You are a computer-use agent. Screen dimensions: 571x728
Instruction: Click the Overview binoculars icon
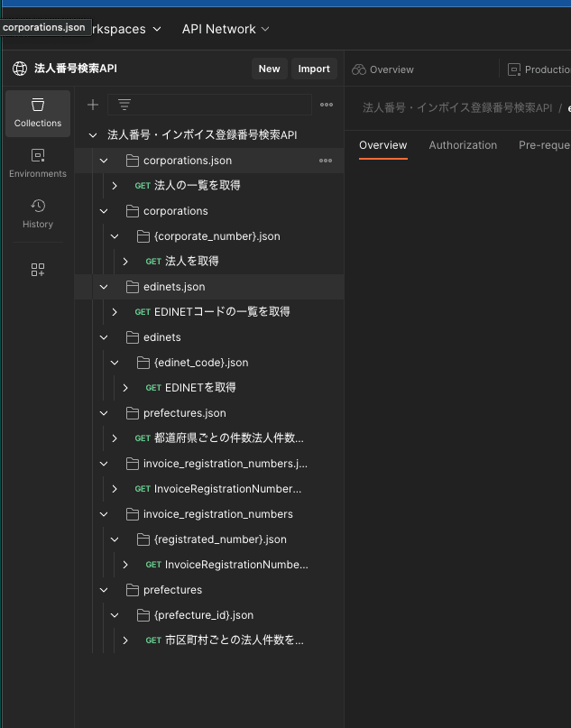click(359, 69)
